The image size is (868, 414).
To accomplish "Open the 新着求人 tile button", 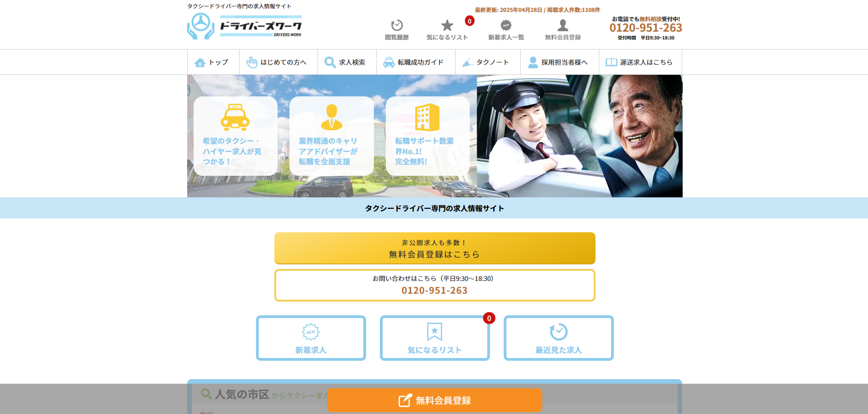I will pos(311,338).
